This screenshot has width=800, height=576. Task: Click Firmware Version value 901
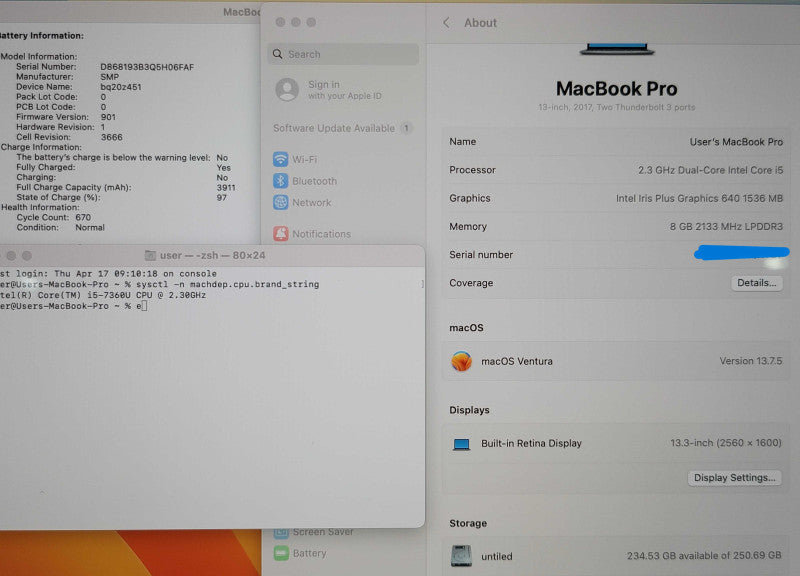(x=108, y=117)
